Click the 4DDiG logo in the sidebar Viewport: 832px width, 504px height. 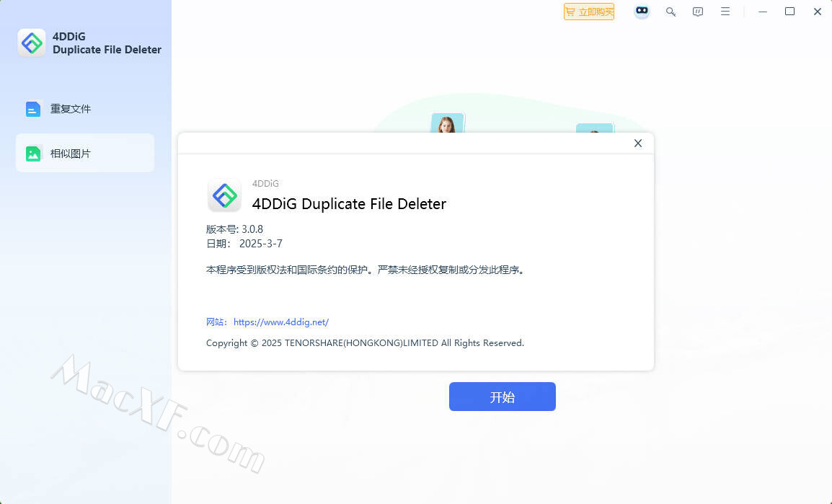31,43
